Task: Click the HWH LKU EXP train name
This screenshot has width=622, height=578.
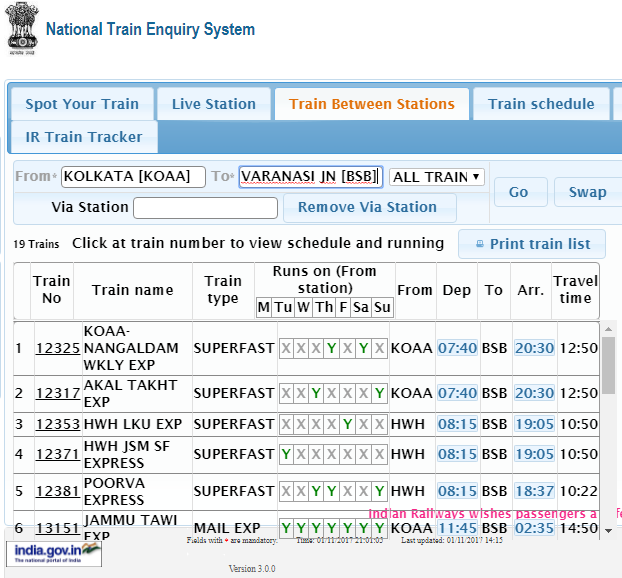Action: click(133, 424)
